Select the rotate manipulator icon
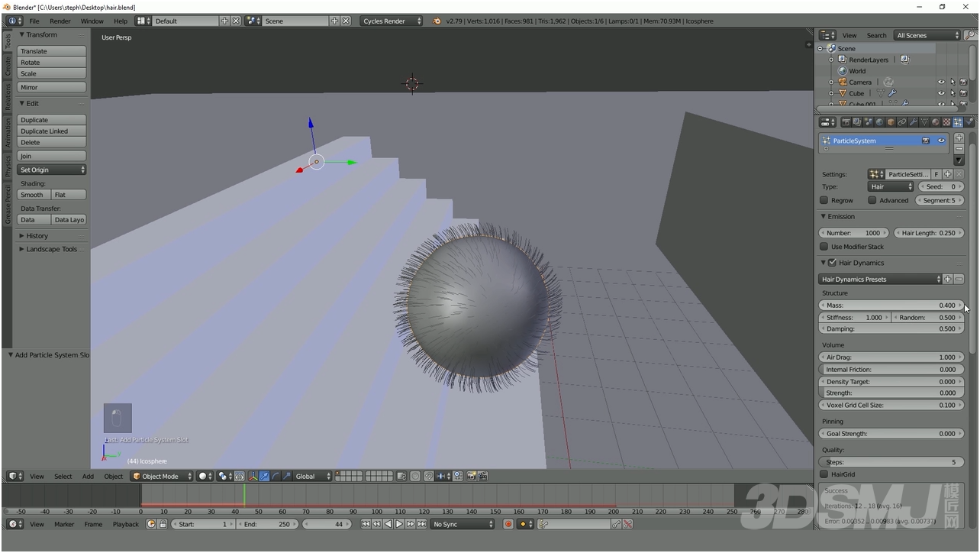The width and height of the screenshot is (980, 553). (276, 476)
